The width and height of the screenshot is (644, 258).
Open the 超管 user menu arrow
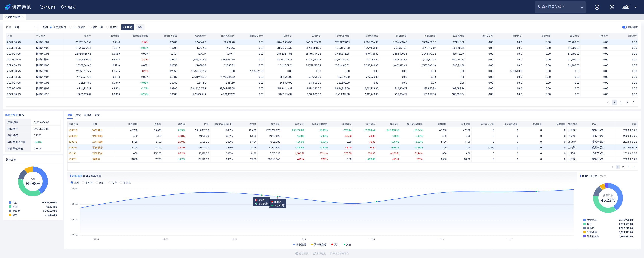coord(635,7)
